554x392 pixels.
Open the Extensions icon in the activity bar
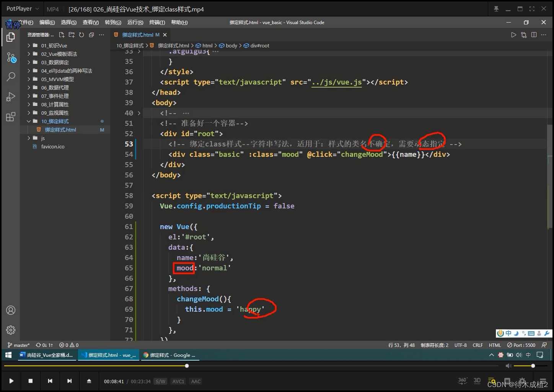11,117
